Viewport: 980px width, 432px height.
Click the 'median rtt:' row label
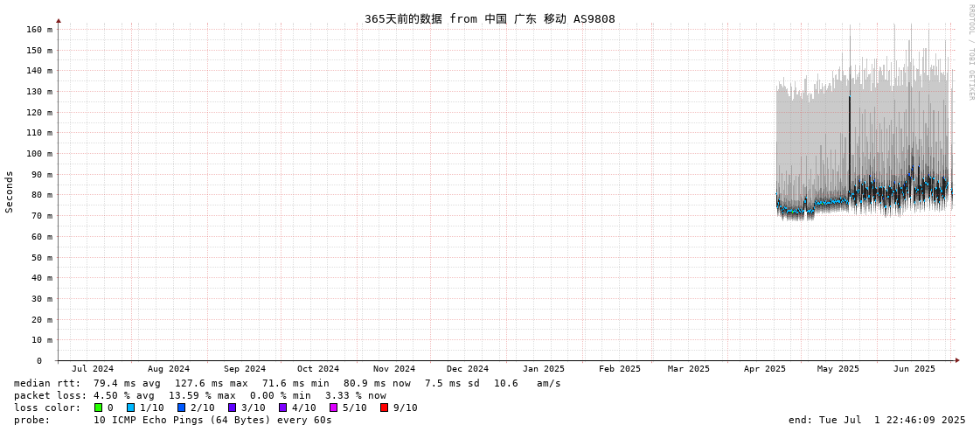click(x=47, y=383)
